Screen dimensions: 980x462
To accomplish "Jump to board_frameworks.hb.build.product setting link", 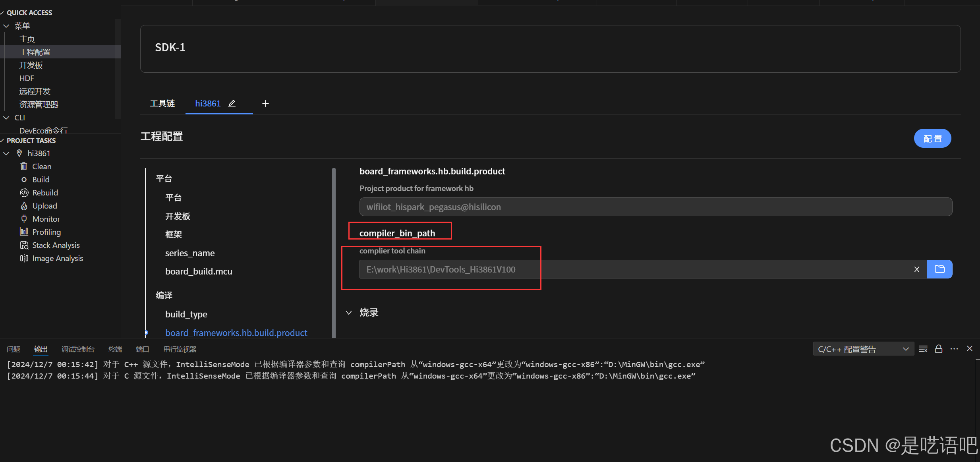I will coord(236,333).
